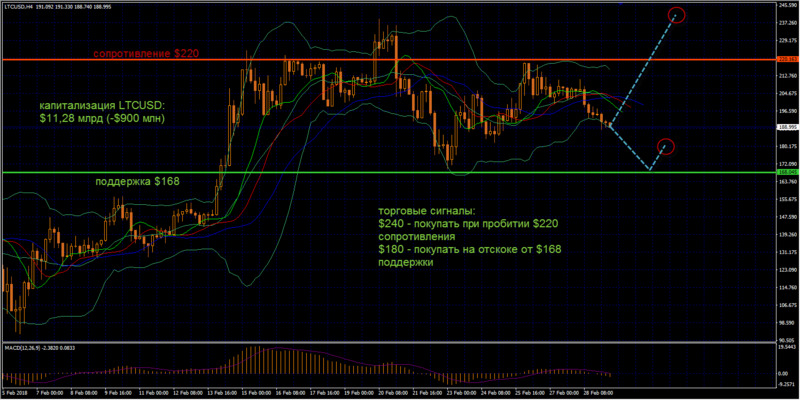Click the 155.675 price axis label
Screen dimensions: 800x400
point(788,199)
